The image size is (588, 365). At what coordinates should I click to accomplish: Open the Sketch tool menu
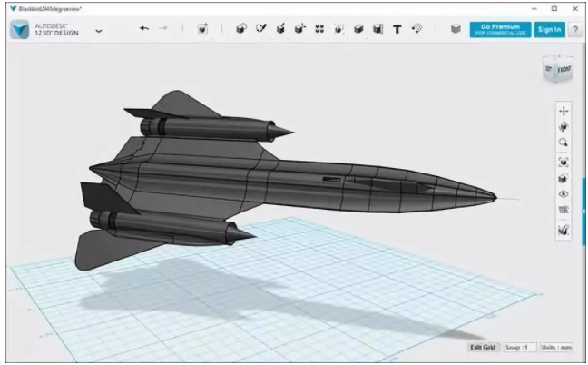click(261, 28)
